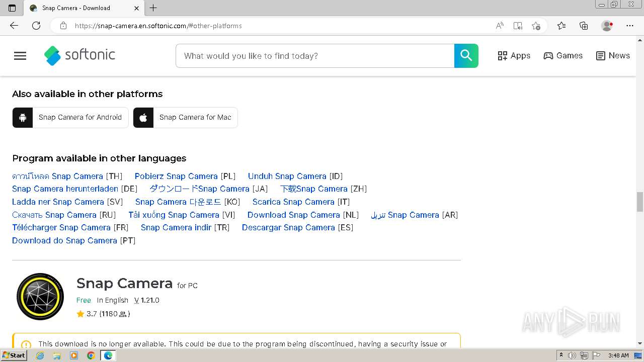The image size is (644, 362).
Task: Click Snap Camera for Mac button
Action: pyautogui.click(x=185, y=118)
